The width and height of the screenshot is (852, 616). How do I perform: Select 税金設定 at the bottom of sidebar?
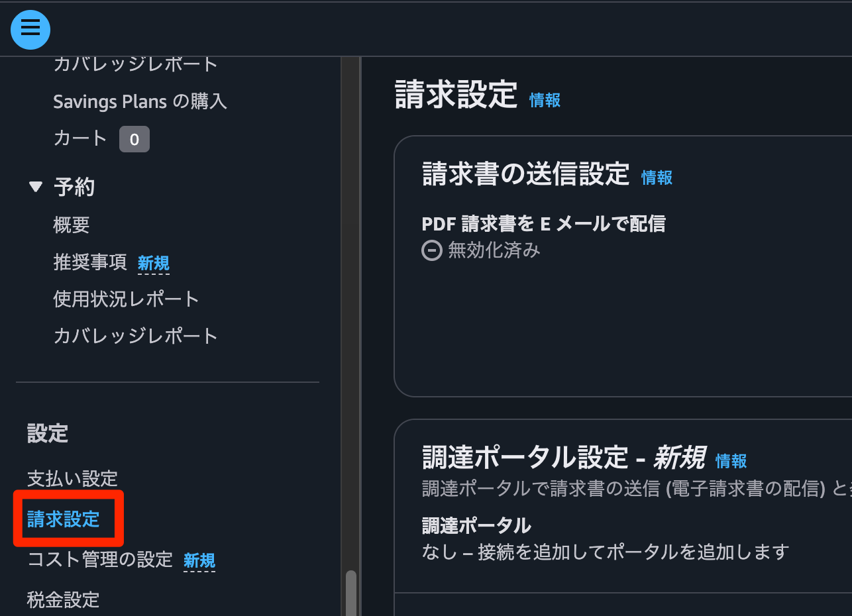point(62,599)
